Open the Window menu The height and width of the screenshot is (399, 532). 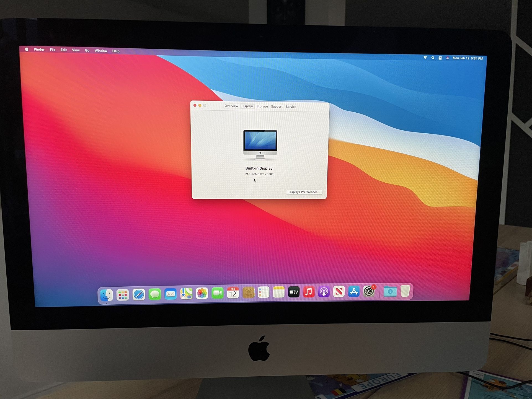(101, 51)
